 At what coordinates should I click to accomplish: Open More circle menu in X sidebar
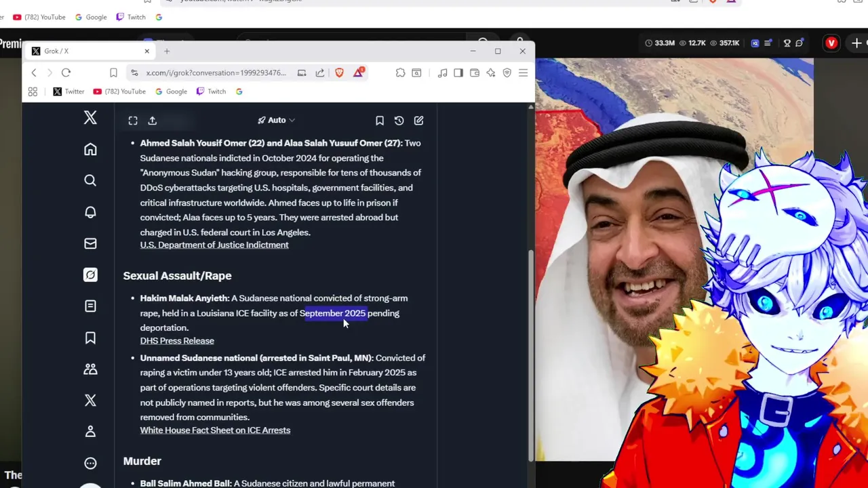pyautogui.click(x=90, y=463)
